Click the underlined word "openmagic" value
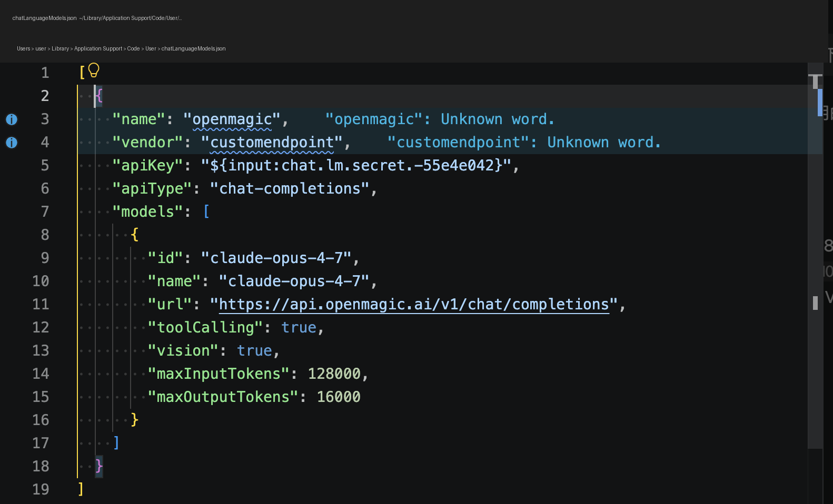 coord(232,119)
